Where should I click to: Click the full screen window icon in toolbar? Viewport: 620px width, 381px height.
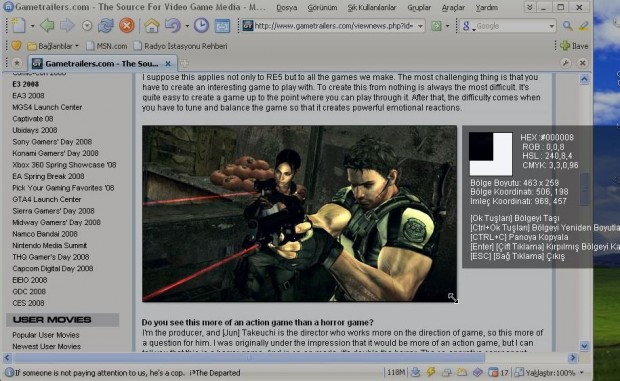[x=222, y=26]
